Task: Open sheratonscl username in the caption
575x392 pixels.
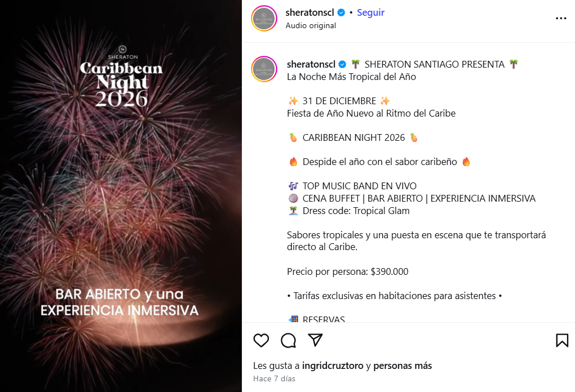Action: (x=311, y=64)
